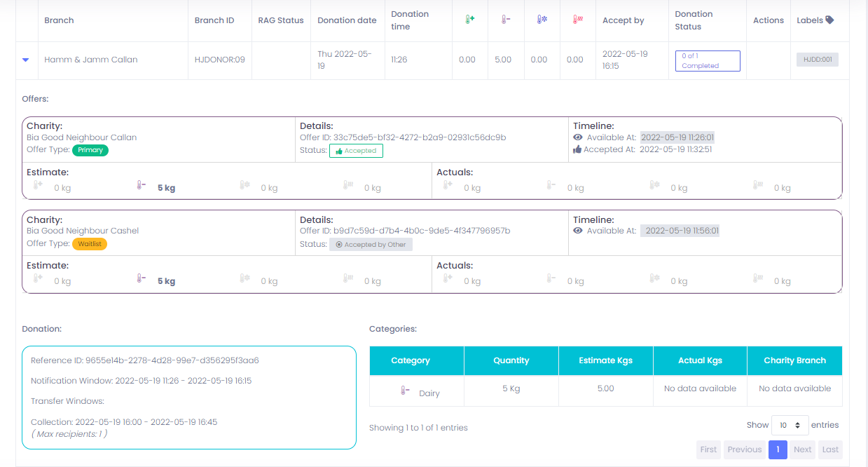
Task: Go to the Next page
Action: (x=803, y=449)
